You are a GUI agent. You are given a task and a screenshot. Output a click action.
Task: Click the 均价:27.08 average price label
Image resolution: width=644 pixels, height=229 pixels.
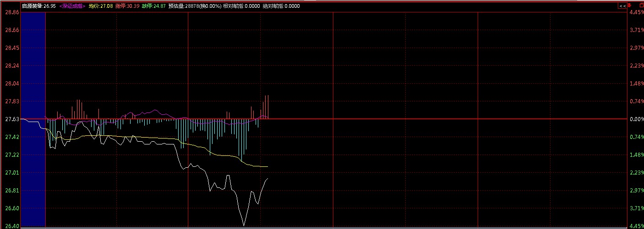(x=100, y=6)
